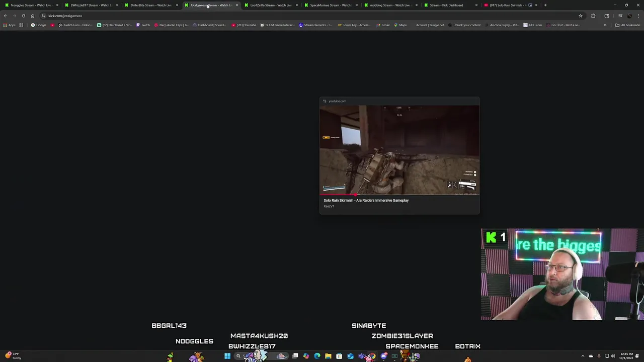
Task: Bookmark this page with the star icon
Action: [581, 16]
